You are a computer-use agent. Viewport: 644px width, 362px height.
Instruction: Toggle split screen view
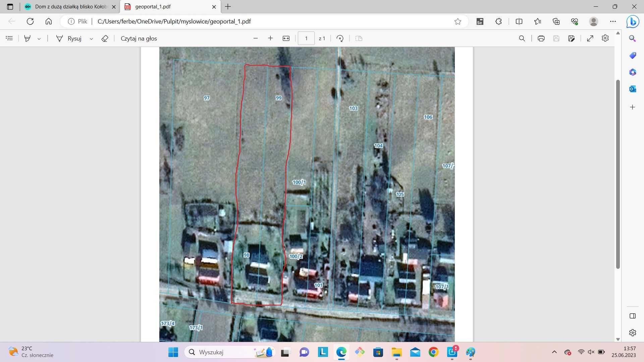(x=519, y=21)
